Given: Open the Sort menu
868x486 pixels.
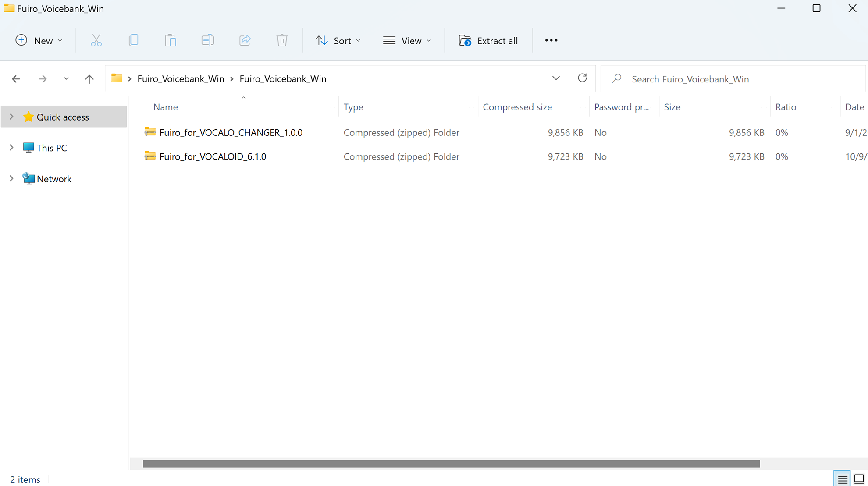Looking at the screenshot, I should [x=338, y=40].
